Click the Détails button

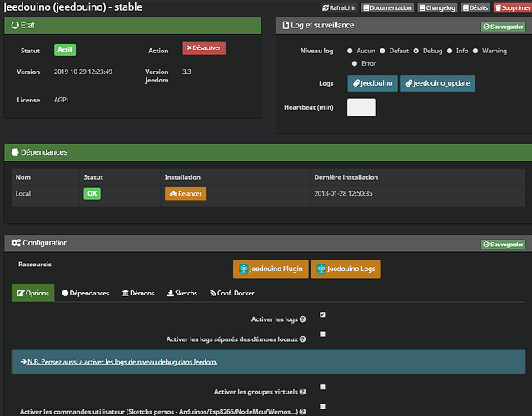pos(475,7)
